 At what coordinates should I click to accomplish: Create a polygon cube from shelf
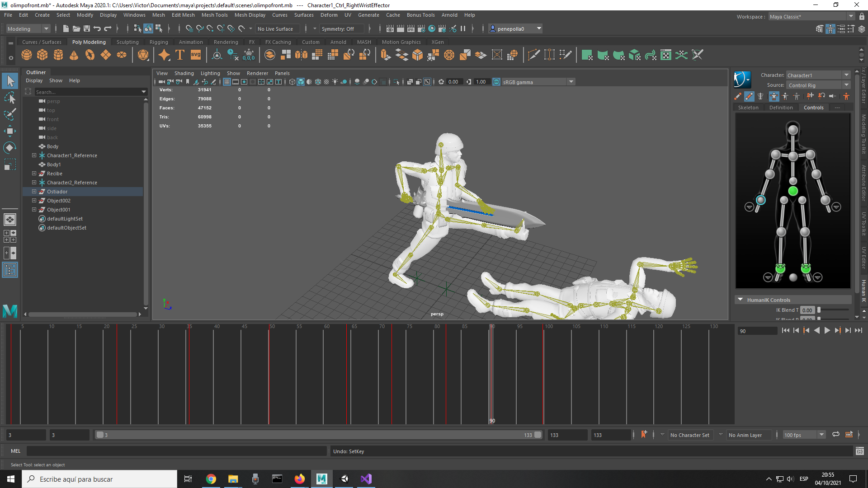click(42, 55)
